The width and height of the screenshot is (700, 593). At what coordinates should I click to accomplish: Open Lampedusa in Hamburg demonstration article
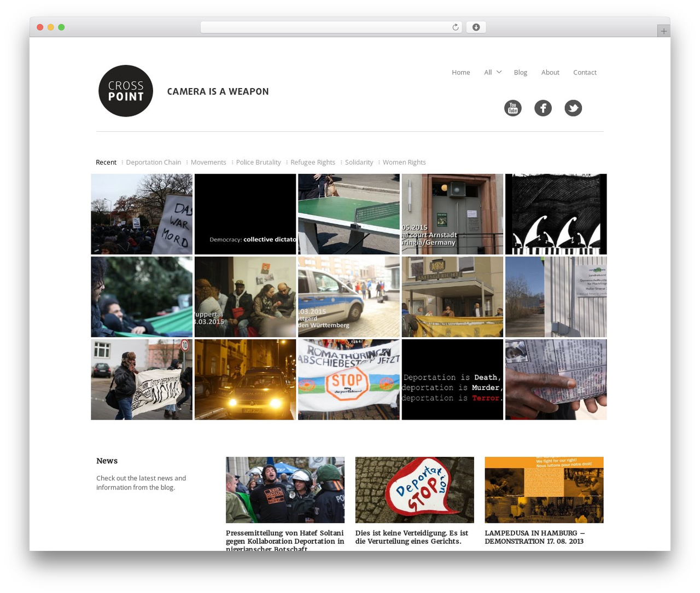coord(535,537)
